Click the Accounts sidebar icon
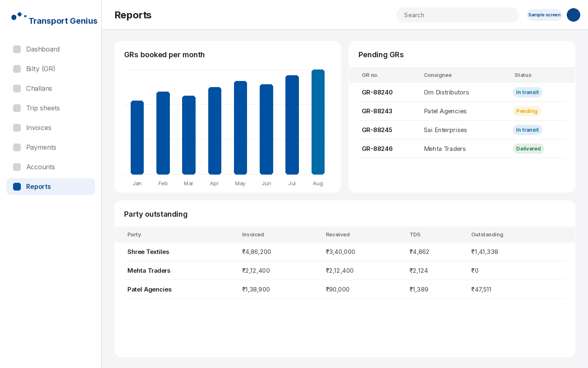The width and height of the screenshot is (588, 368). (17, 167)
